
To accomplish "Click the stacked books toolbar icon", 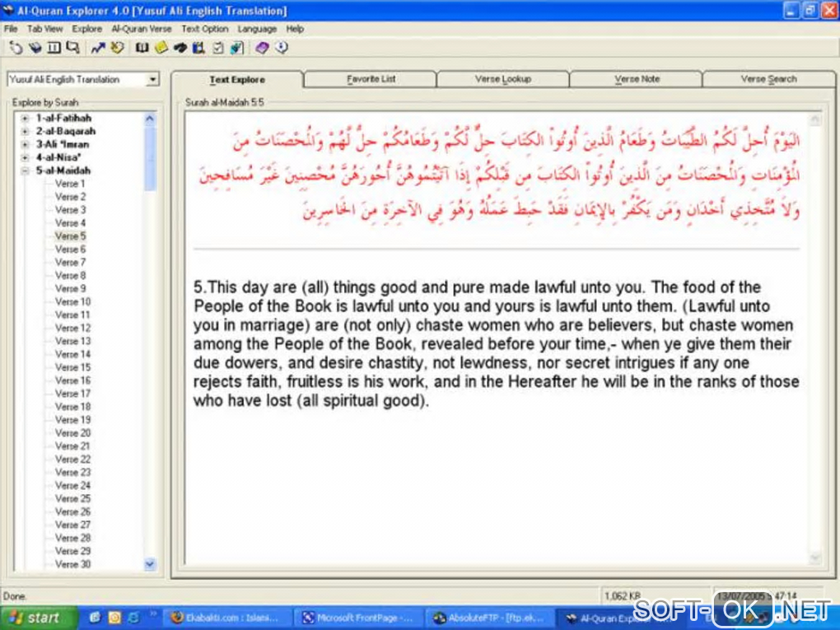I will coord(35,49).
